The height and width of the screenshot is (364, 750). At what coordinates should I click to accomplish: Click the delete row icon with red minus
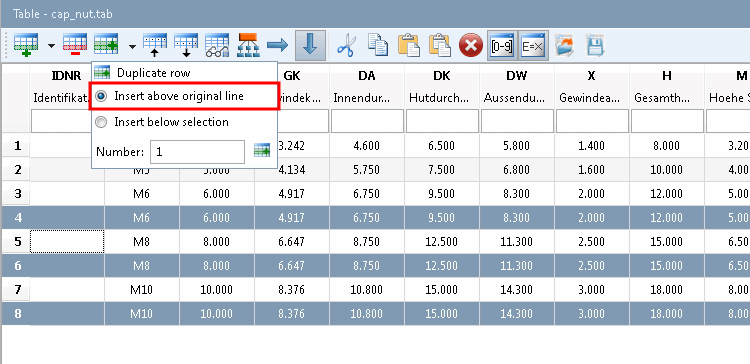click(x=75, y=45)
